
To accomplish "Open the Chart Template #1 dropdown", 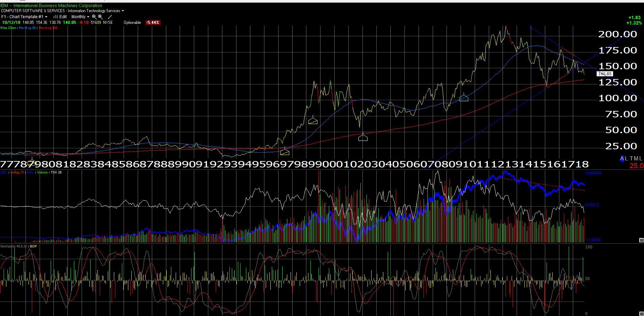I will coord(24,17).
